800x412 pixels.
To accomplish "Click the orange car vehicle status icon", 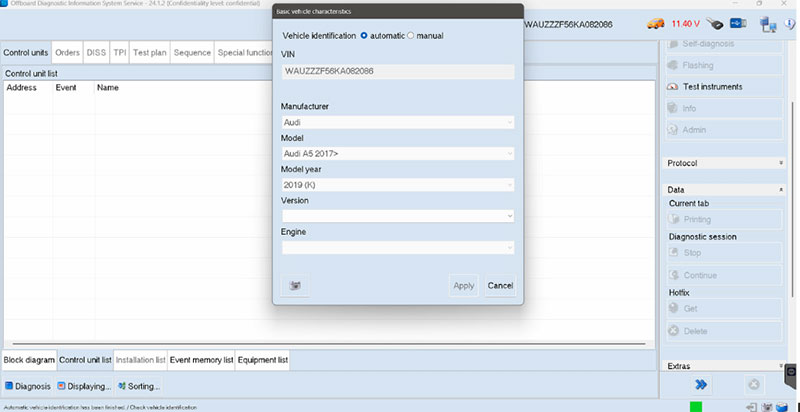I will 656,23.
